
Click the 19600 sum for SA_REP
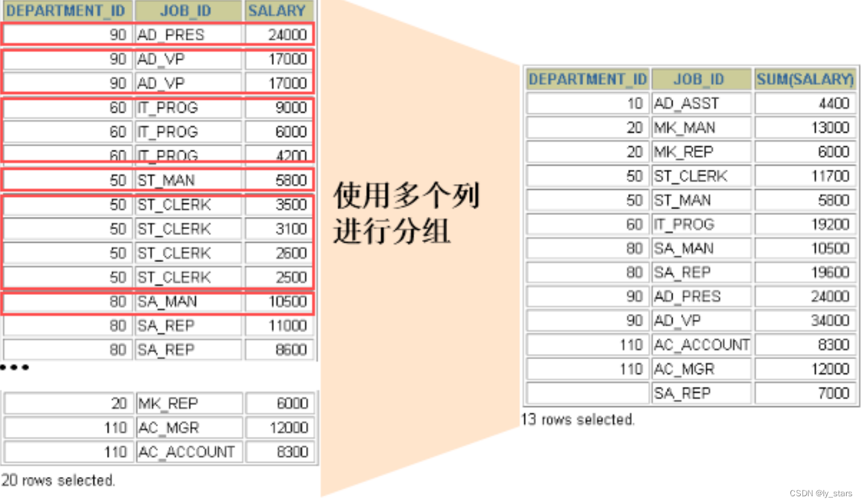point(807,272)
